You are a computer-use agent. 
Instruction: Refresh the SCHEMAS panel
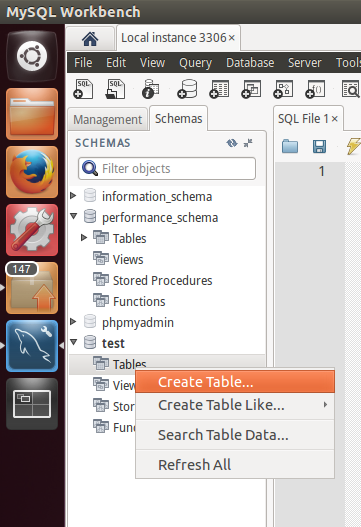[x=232, y=144]
